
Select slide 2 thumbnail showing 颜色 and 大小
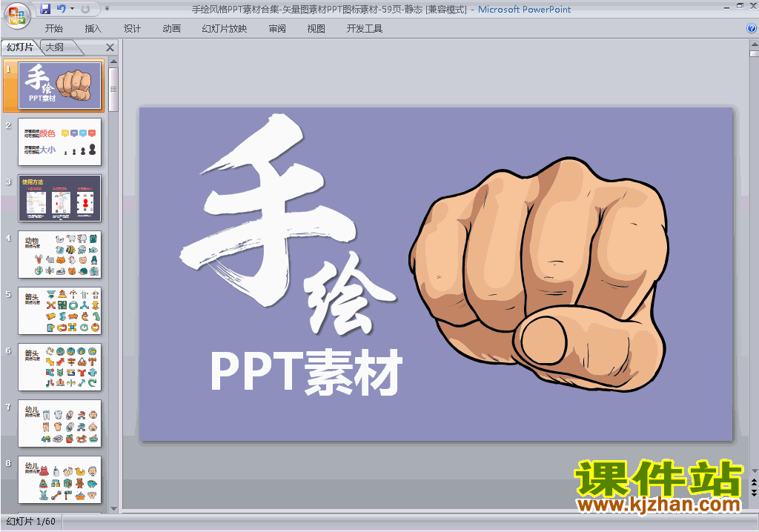[x=59, y=142]
